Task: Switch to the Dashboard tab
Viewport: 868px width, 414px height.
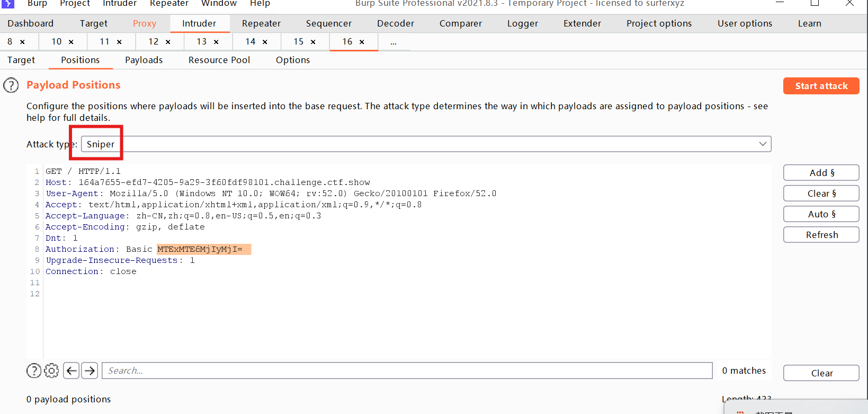Action: coord(31,23)
